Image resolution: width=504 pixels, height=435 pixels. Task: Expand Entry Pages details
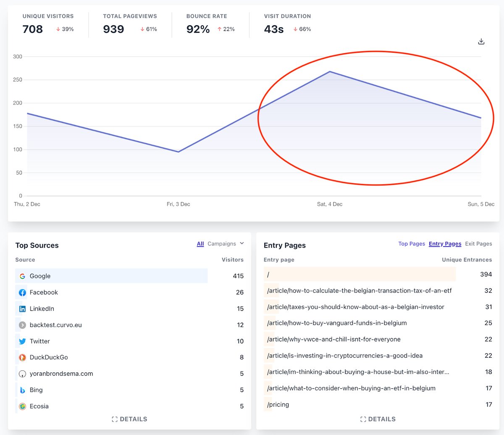[378, 419]
